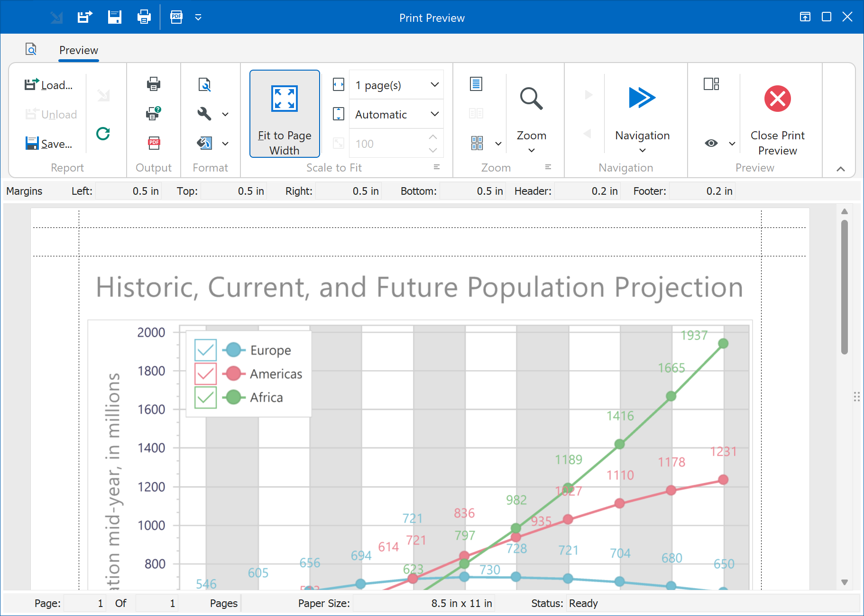The height and width of the screenshot is (616, 864).
Task: Click the Find magnifier icon in Format group
Action: click(x=204, y=85)
